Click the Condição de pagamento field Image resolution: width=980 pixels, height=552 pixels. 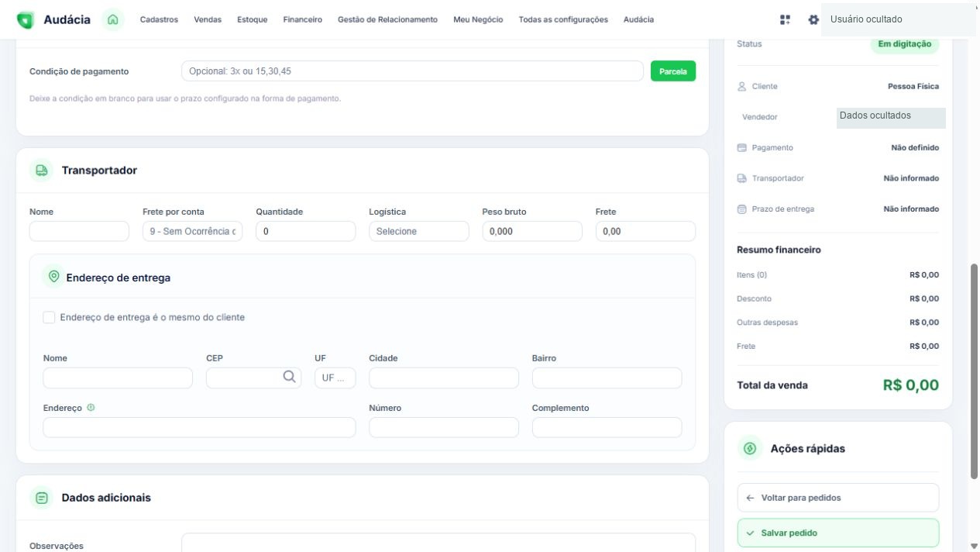tap(412, 71)
